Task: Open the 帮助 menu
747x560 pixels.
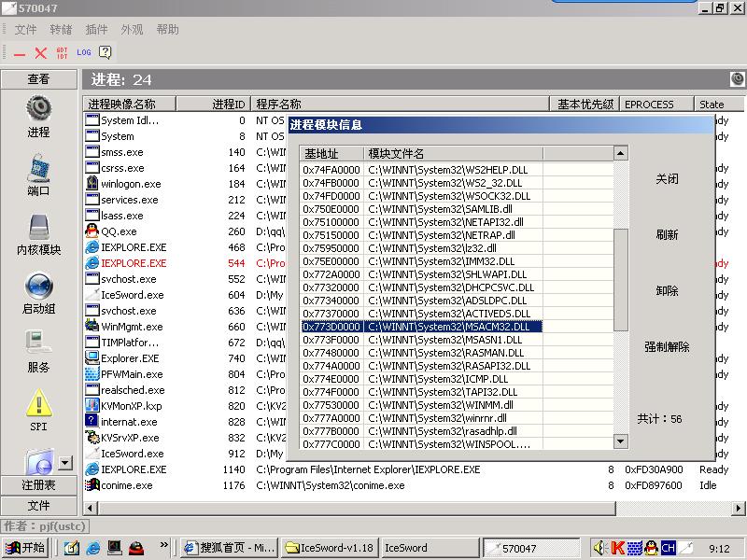Action: (x=168, y=30)
